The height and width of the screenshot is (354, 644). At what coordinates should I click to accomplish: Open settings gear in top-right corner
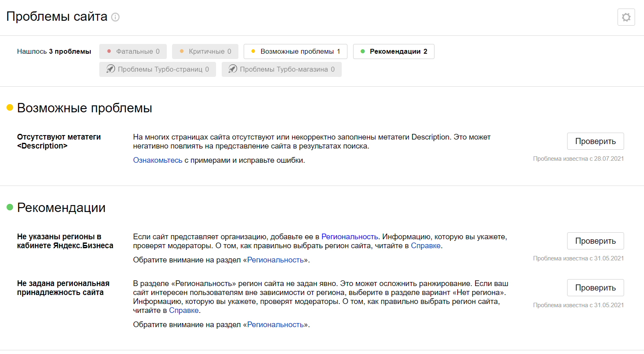[x=626, y=17]
